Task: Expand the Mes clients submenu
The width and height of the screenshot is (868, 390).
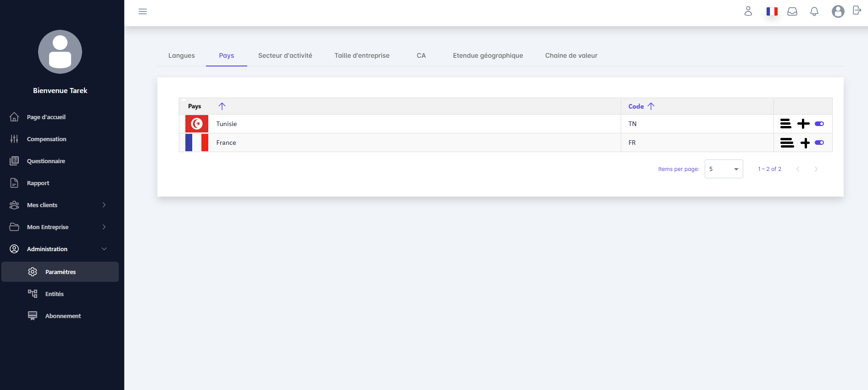Action: tap(104, 205)
